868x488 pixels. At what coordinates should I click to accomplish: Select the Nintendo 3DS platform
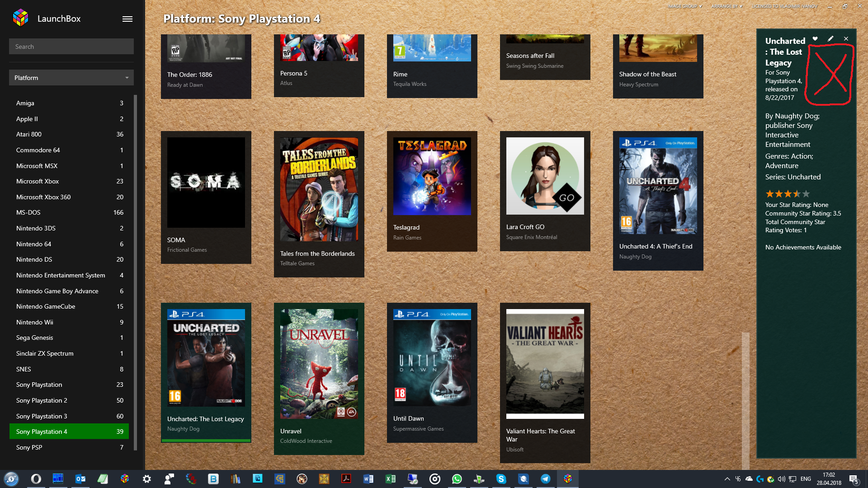(69, 228)
